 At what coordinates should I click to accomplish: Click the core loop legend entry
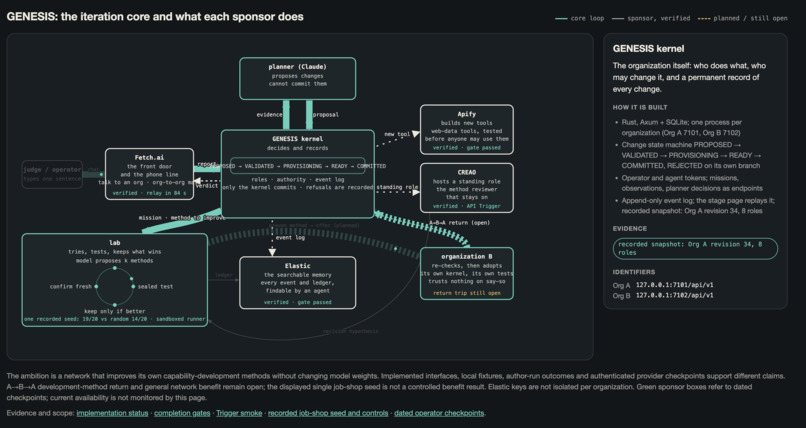(580, 18)
